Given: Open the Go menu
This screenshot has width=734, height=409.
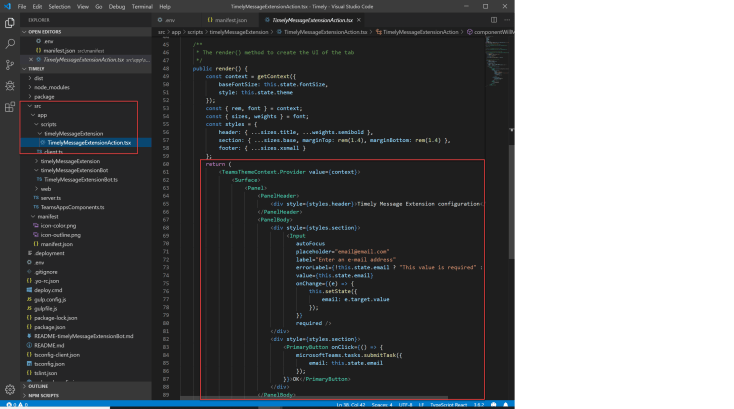Looking at the screenshot, I should [x=99, y=7].
